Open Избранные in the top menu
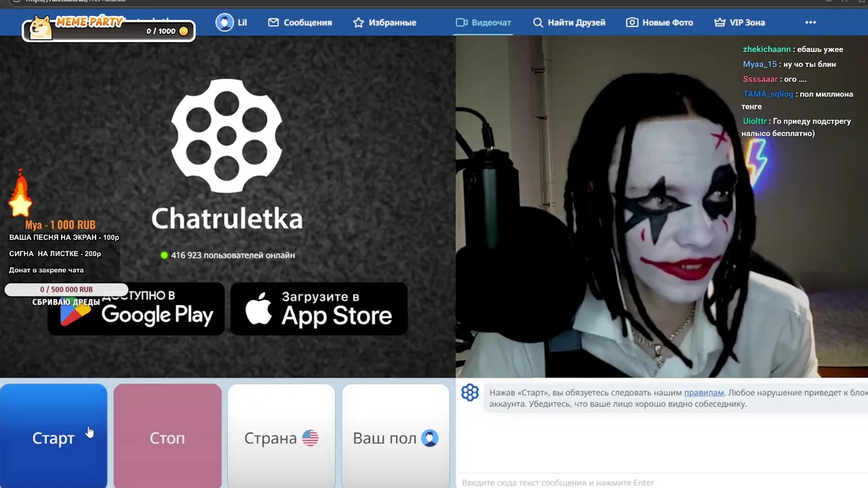The image size is (868, 488). click(384, 22)
